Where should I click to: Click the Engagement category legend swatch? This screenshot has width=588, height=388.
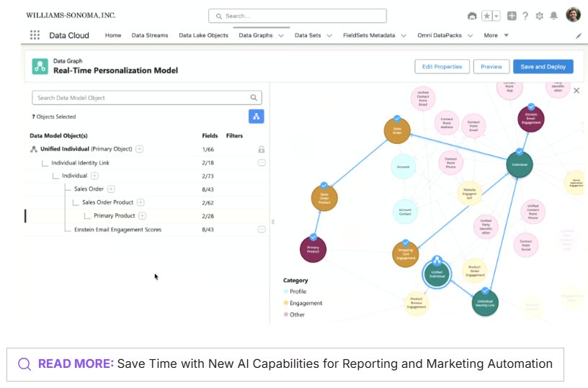[x=286, y=303]
